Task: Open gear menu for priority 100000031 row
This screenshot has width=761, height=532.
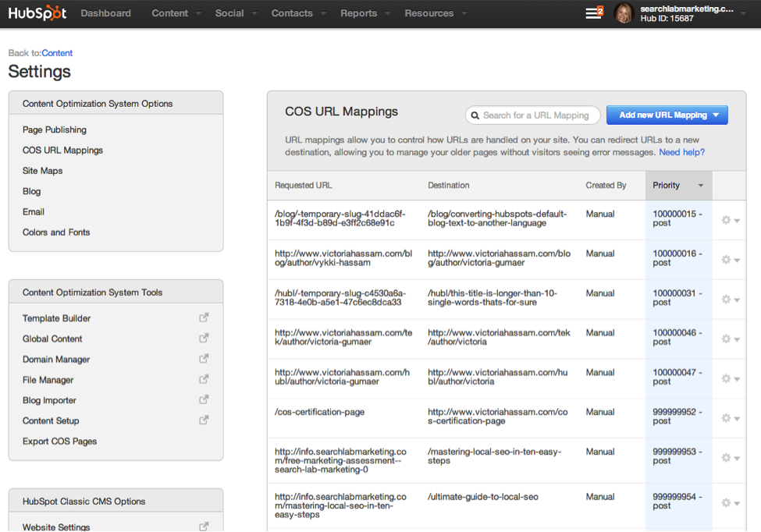Action: point(730,300)
